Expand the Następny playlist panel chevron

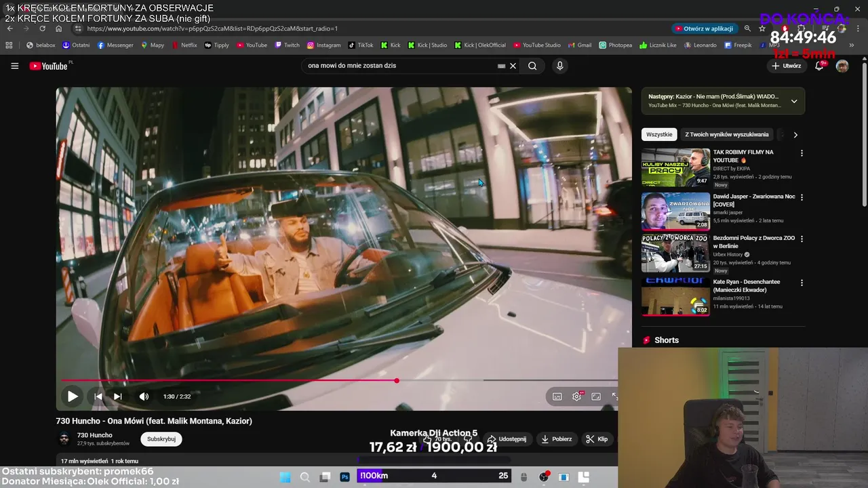point(794,101)
